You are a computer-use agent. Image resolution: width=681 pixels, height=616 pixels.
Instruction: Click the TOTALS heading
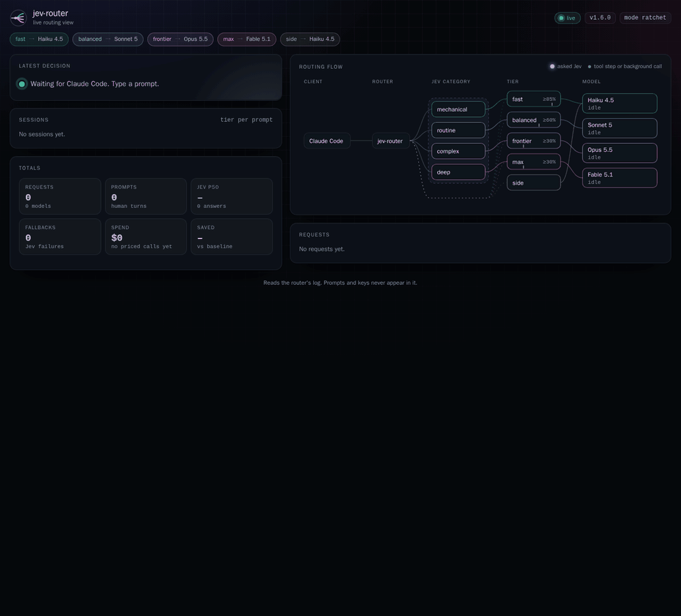[x=29, y=168]
